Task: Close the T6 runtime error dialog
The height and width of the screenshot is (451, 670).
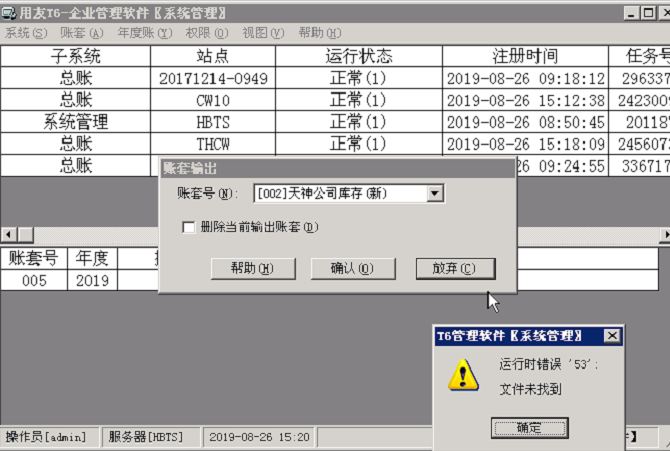Action: pyautogui.click(x=612, y=336)
